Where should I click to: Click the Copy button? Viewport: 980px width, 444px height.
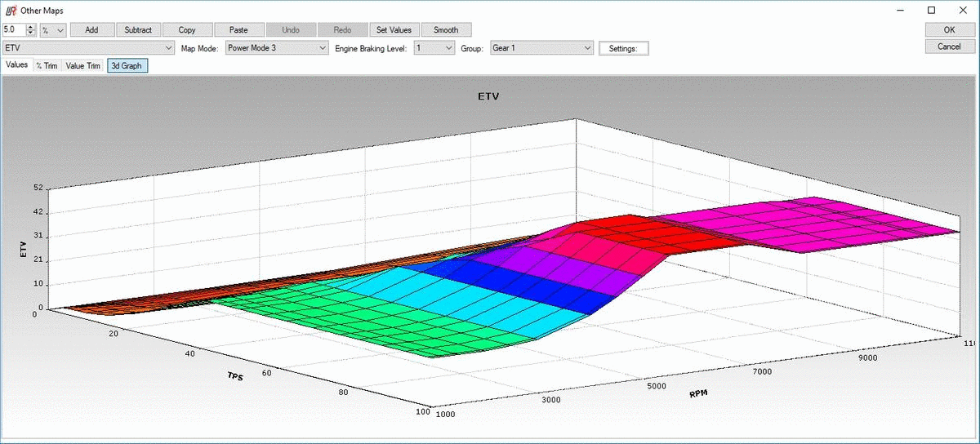[187, 30]
